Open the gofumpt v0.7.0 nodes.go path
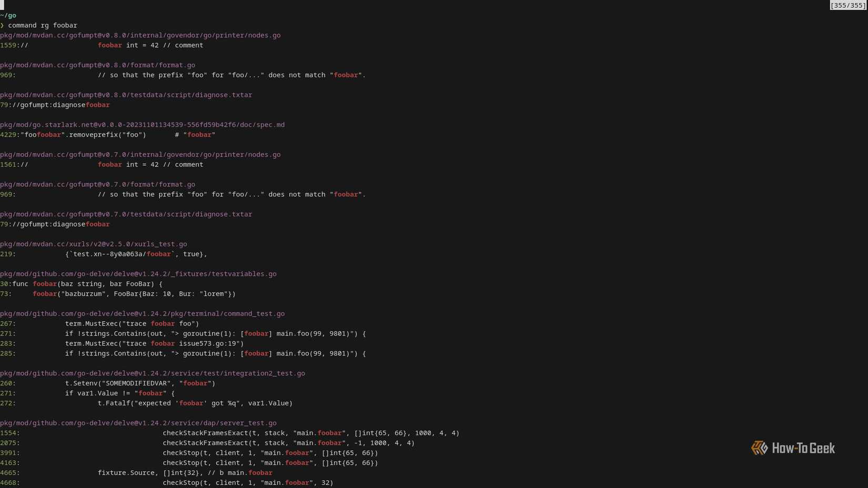868x488 pixels. coord(140,155)
